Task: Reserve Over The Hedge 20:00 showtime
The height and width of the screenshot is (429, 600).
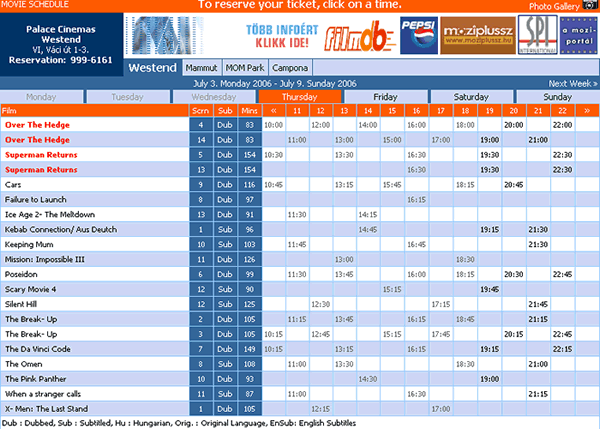Action: (x=514, y=125)
